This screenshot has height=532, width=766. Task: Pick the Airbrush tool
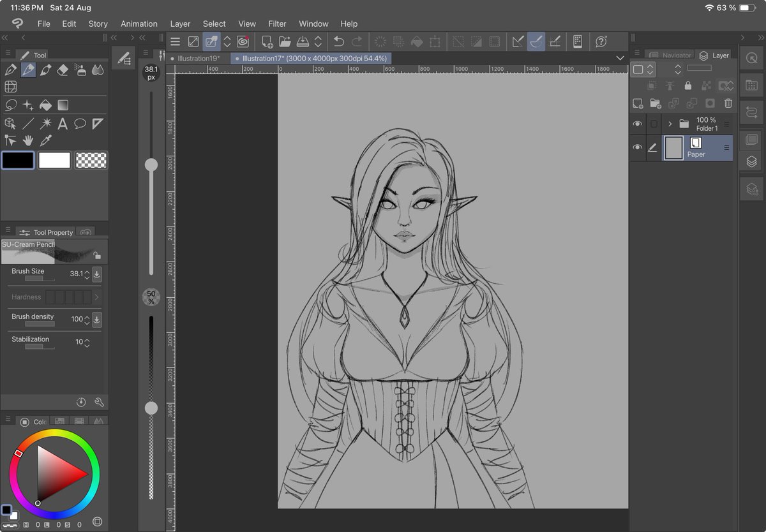pyautogui.click(x=80, y=70)
